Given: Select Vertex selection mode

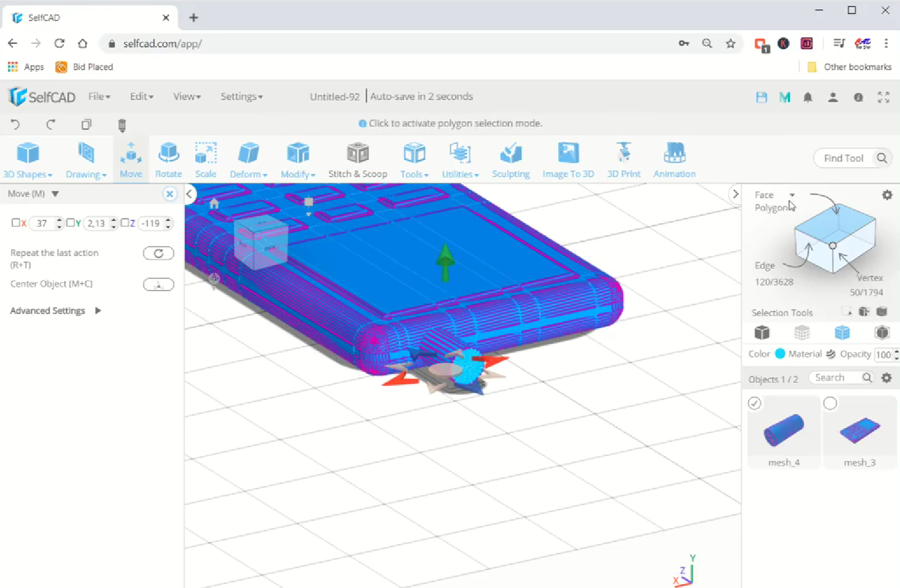Looking at the screenshot, I should (x=870, y=278).
